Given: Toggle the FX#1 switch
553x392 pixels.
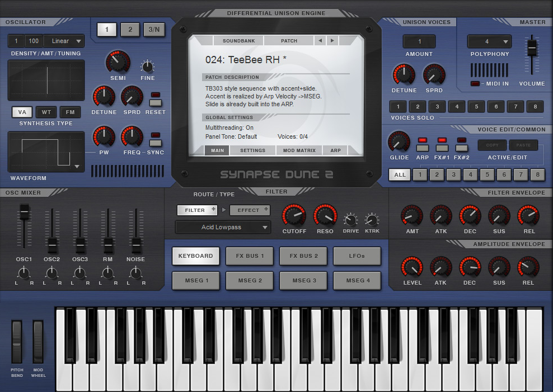Looking at the screenshot, I should point(442,148).
